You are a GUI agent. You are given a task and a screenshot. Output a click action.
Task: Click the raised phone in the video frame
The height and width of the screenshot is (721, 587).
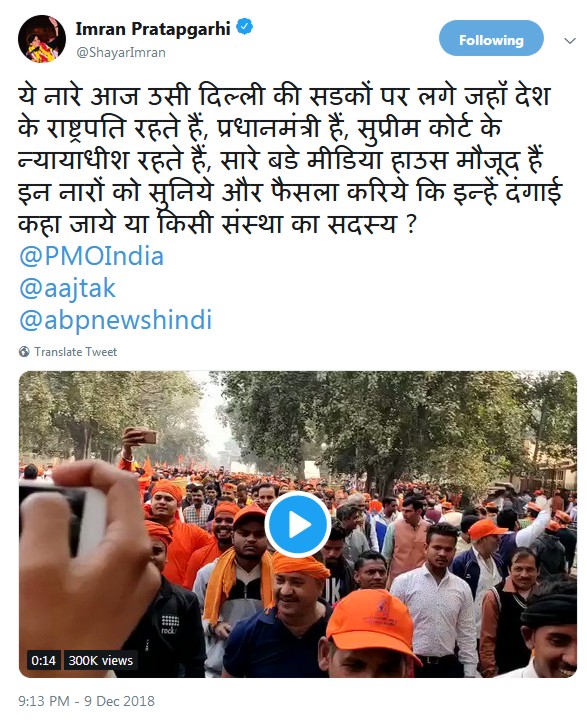pyautogui.click(x=146, y=436)
